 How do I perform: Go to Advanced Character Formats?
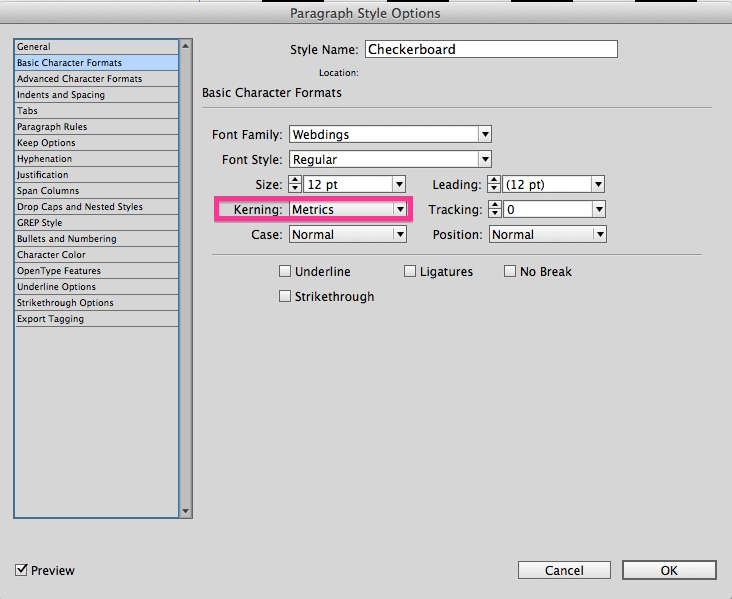pyautogui.click(x=97, y=78)
